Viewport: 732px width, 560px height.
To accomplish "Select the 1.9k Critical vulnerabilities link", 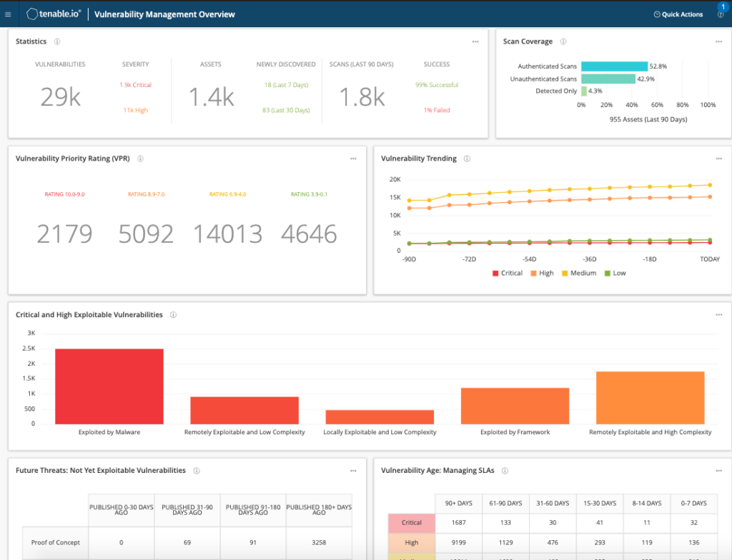I will (x=135, y=84).
